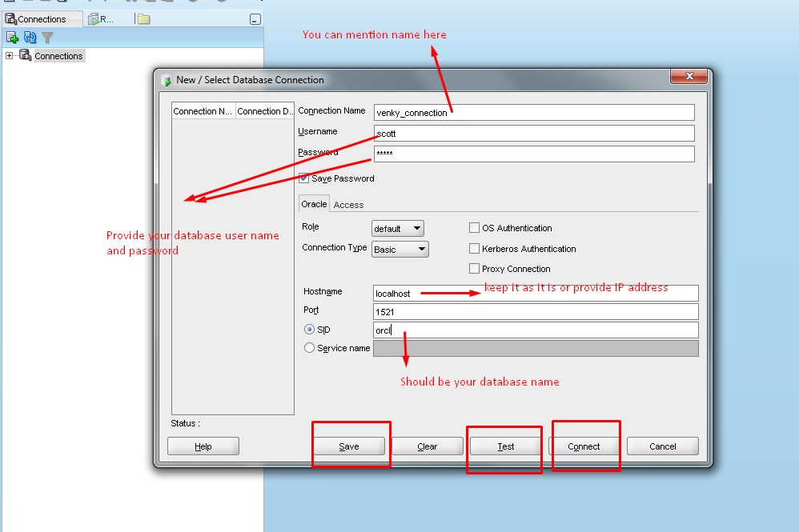Select the Oracle tab
This screenshot has width=799, height=532.
tap(314, 204)
